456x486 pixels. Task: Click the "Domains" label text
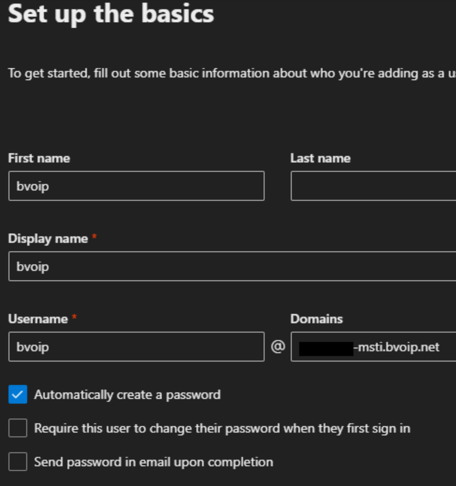tap(316, 319)
